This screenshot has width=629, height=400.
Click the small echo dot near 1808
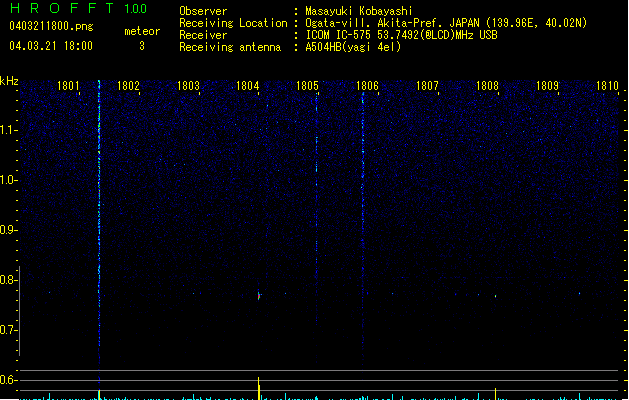(496, 296)
